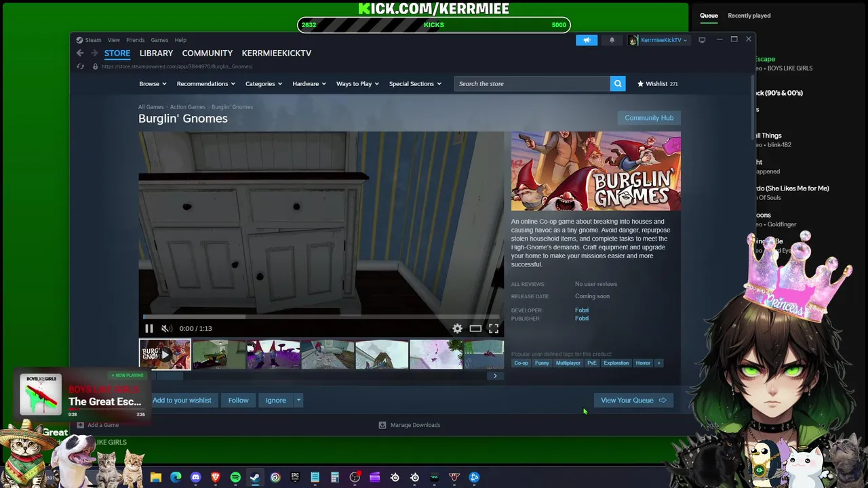868x488 pixels.
Task: Unmute the trailer audio
Action: [165, 329]
